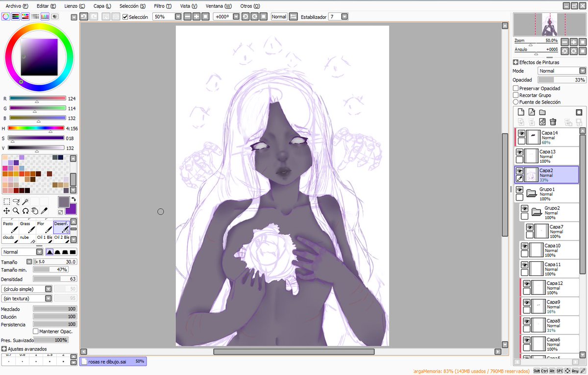Toggle the scratchpad panel icon
588x375 pixels.
click(55, 16)
